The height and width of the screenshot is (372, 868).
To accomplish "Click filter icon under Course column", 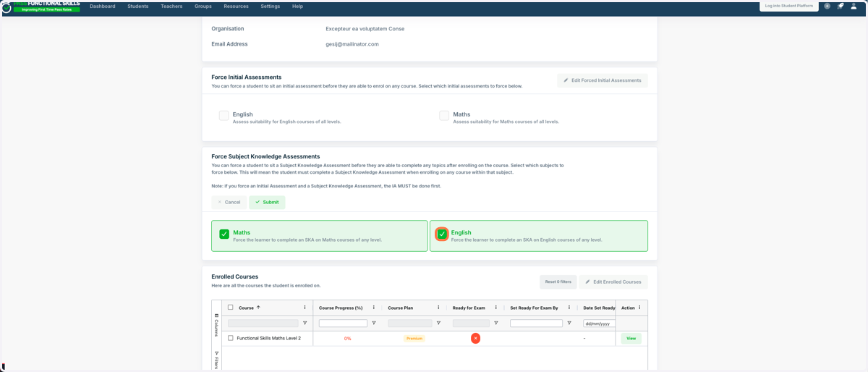I will click(305, 324).
